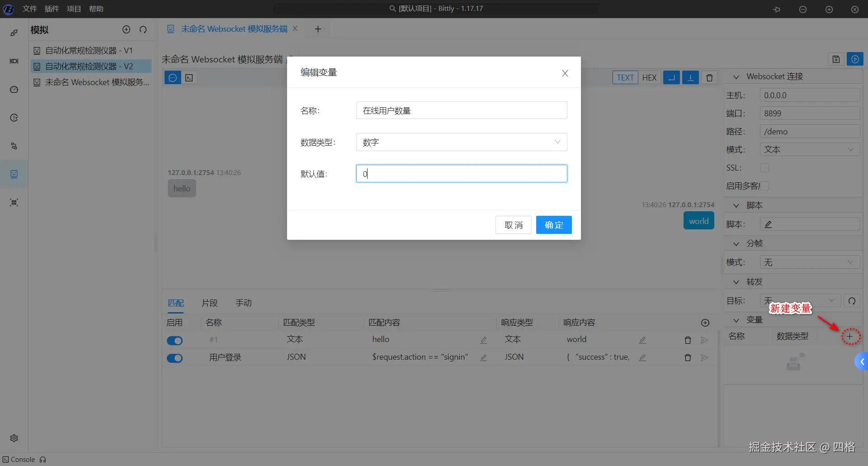The image size is (868, 466).
Task: Pin the window with the title bar pin icon
Action: pyautogui.click(x=777, y=9)
